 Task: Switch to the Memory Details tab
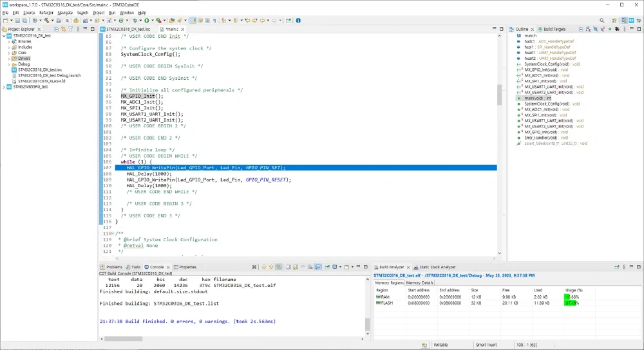419,282
